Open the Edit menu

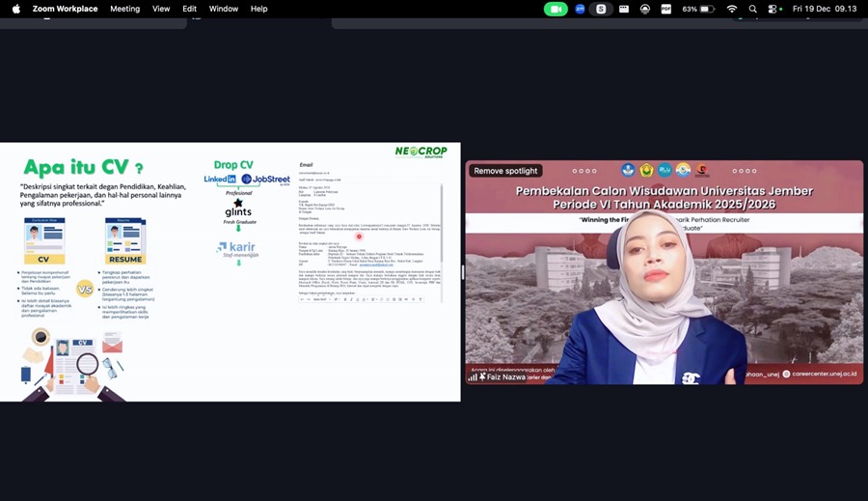pos(190,9)
